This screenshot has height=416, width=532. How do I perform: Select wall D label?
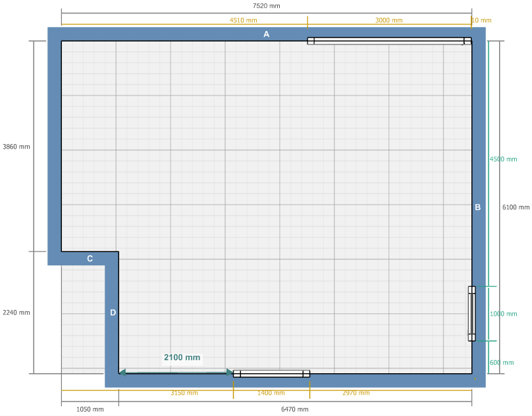pyautogui.click(x=113, y=313)
